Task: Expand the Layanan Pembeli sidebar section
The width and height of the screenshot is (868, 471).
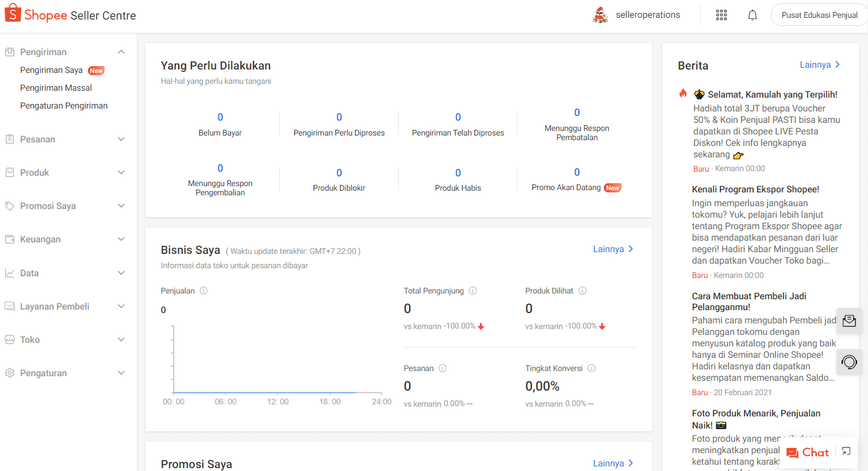Action: pos(121,307)
